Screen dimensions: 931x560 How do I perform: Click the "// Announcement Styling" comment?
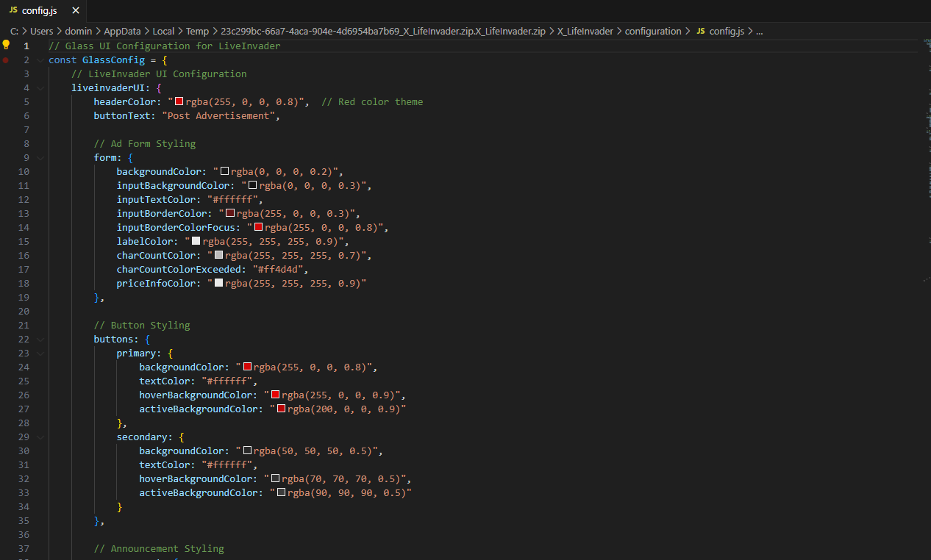(159, 548)
